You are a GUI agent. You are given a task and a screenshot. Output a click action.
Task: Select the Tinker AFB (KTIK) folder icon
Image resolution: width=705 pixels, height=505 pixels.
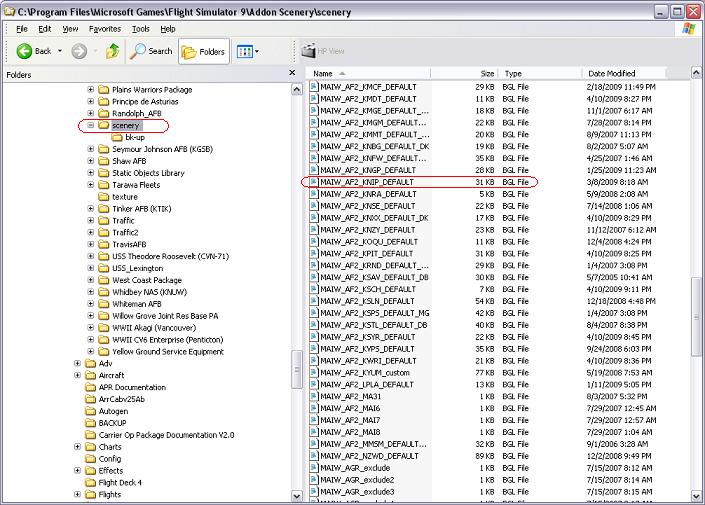click(104, 209)
